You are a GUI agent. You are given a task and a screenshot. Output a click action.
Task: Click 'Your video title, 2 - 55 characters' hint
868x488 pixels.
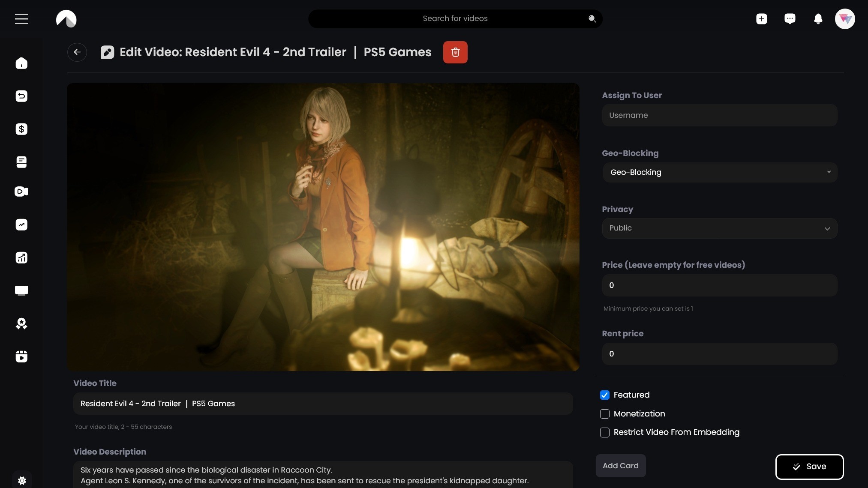(x=123, y=427)
